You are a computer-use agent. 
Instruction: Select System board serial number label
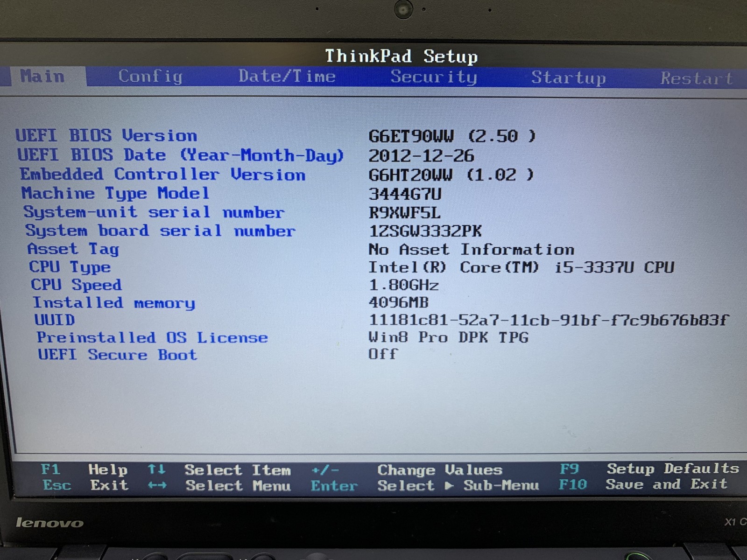point(160,231)
